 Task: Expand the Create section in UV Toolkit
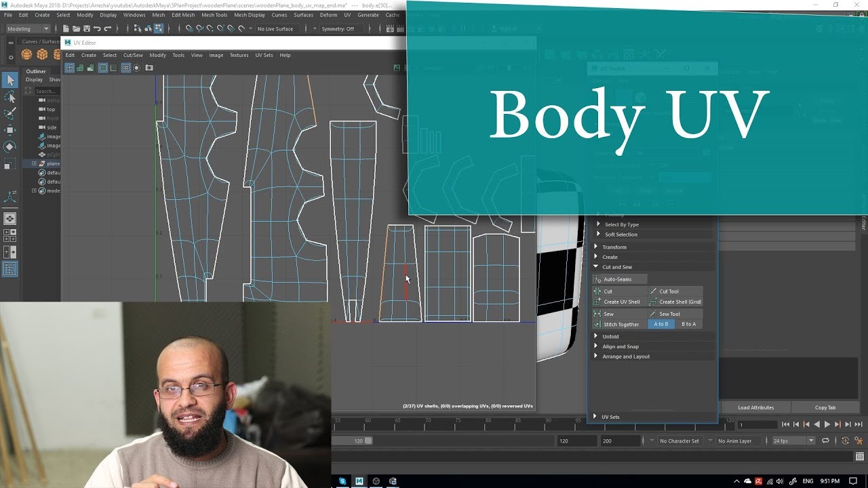[x=653, y=257]
